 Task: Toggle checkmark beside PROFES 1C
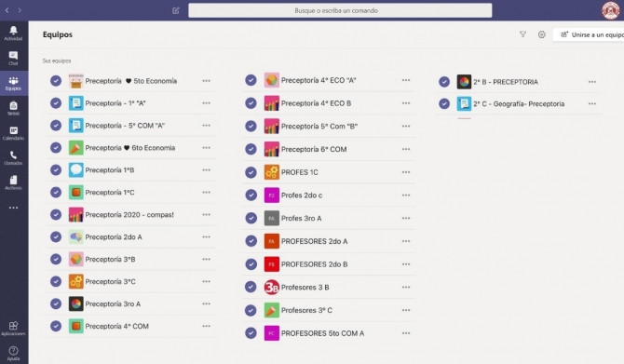(x=251, y=172)
